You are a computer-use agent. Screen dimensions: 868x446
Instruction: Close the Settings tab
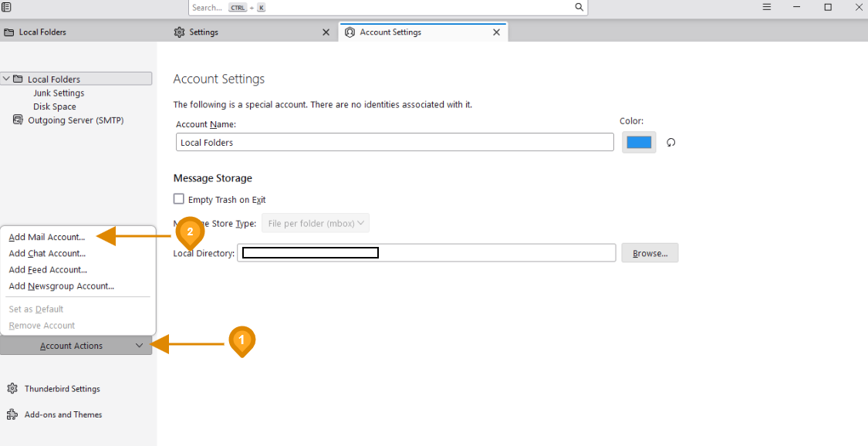pos(326,32)
